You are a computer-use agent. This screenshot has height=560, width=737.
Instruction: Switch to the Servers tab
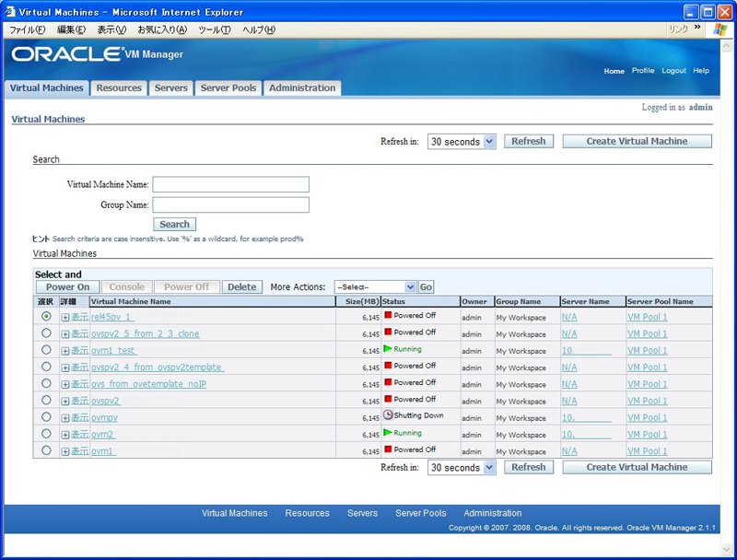click(171, 87)
